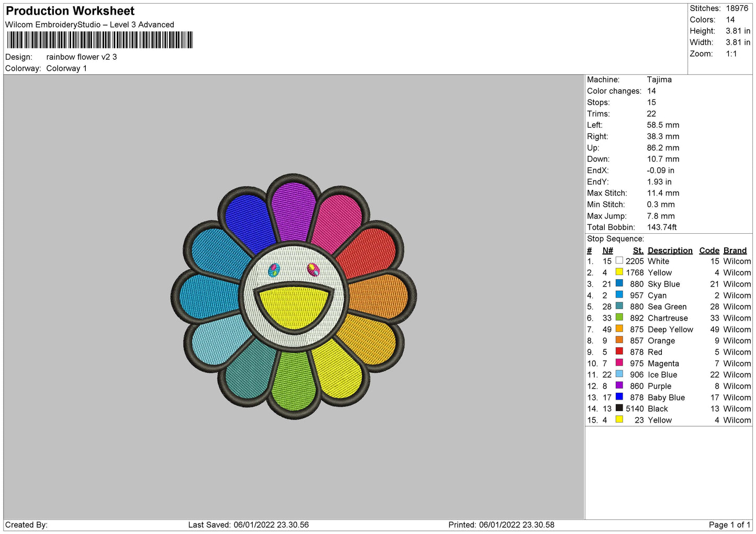Click the Zoom value '1:1'
The width and height of the screenshot is (756, 534).
click(x=731, y=54)
